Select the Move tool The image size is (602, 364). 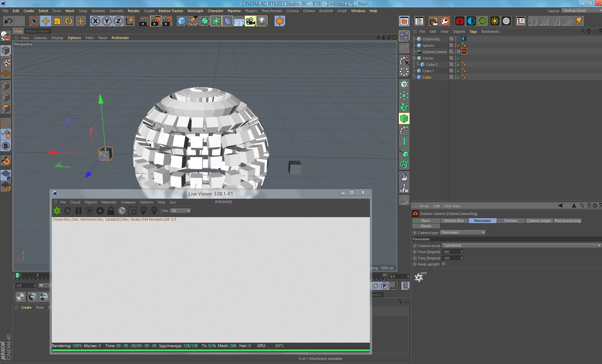pos(46,21)
